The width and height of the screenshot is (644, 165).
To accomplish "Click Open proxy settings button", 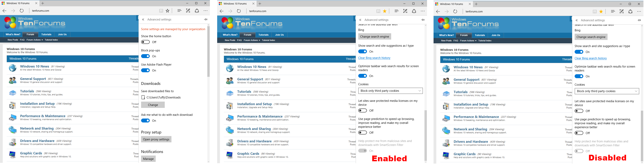I will (156, 139).
